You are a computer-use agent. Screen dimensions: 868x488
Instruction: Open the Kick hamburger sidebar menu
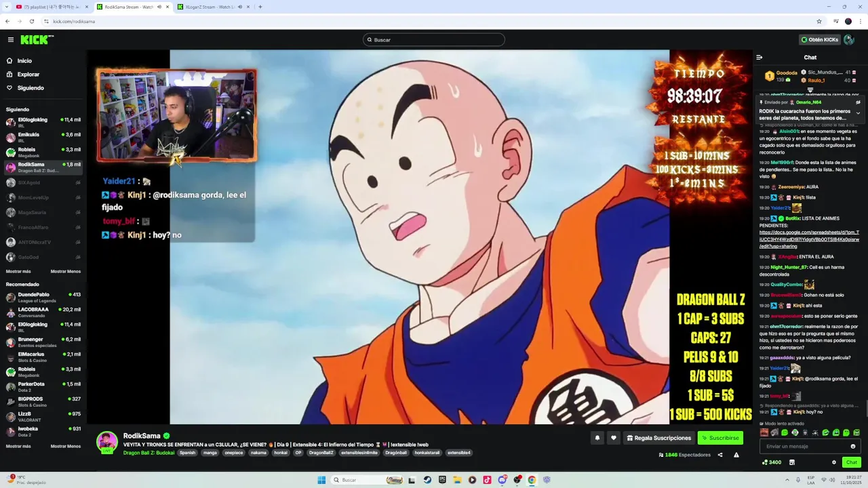[10, 40]
